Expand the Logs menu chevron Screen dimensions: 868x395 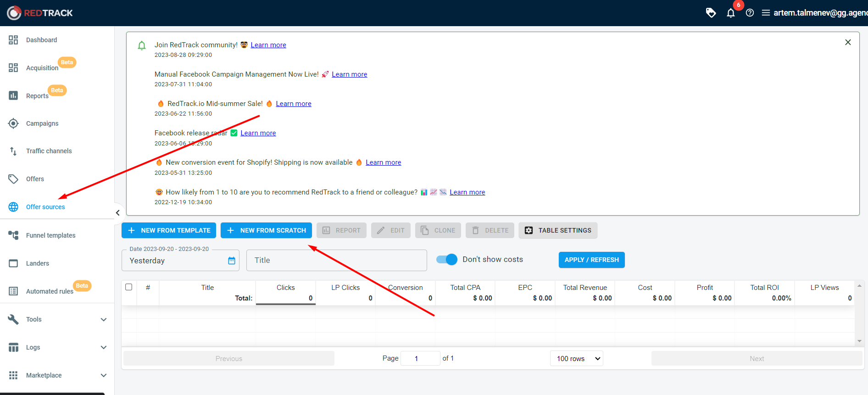click(104, 347)
